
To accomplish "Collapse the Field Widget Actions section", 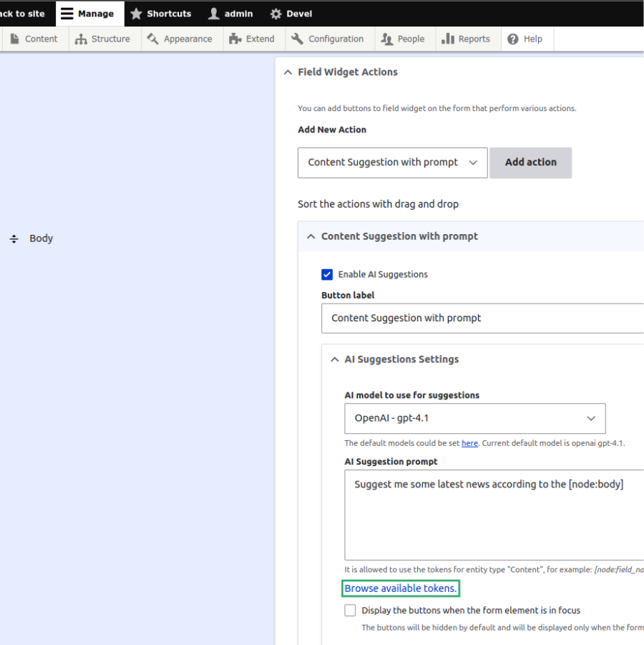I will (288, 72).
